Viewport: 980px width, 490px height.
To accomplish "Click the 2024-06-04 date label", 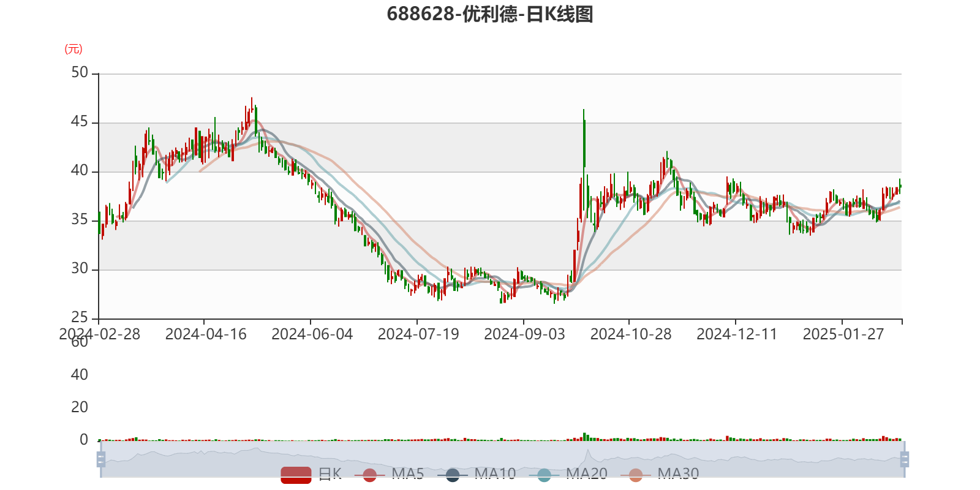I will (x=312, y=334).
